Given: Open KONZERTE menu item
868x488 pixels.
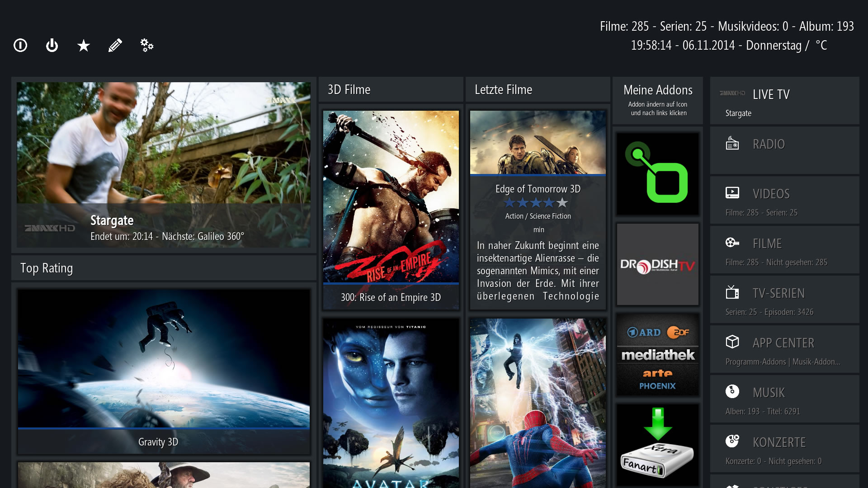Looking at the screenshot, I should [785, 449].
